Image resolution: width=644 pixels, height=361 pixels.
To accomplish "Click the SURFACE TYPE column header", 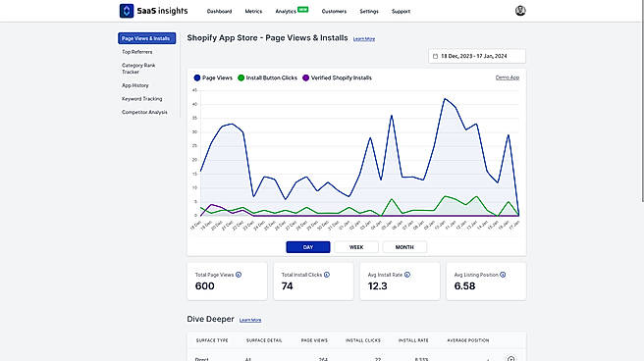I will coord(212,340).
